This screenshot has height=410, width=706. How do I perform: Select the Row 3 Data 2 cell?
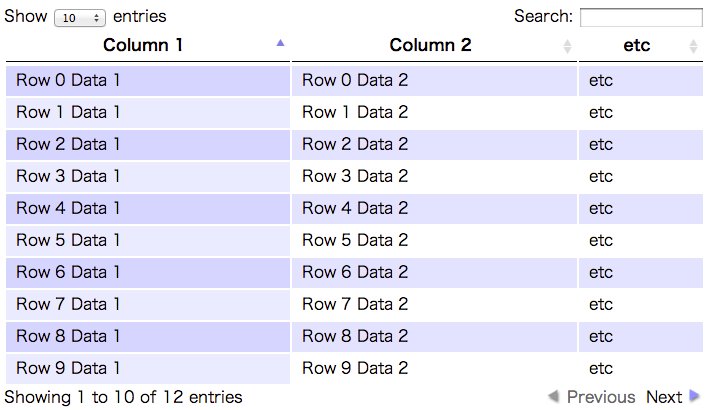tap(355, 176)
